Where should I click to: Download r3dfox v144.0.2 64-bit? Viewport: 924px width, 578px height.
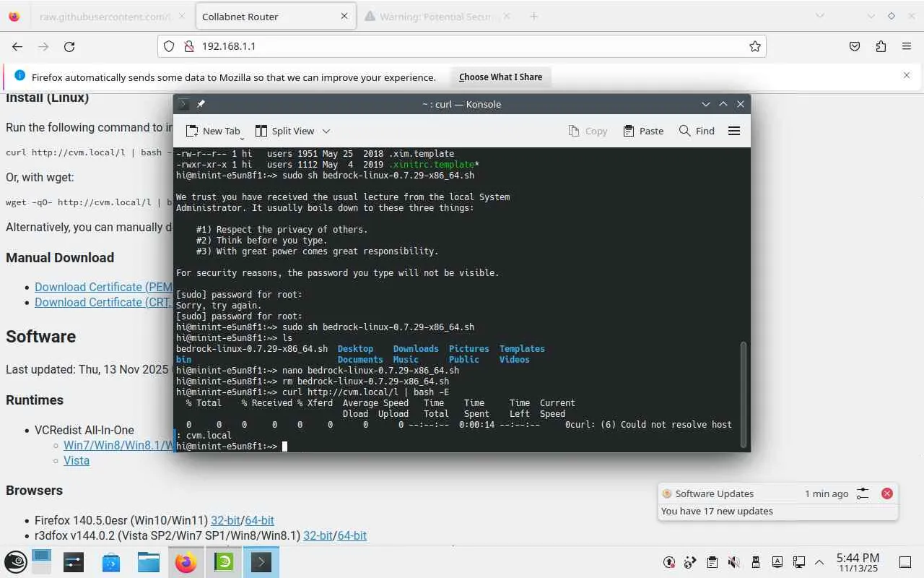point(352,535)
